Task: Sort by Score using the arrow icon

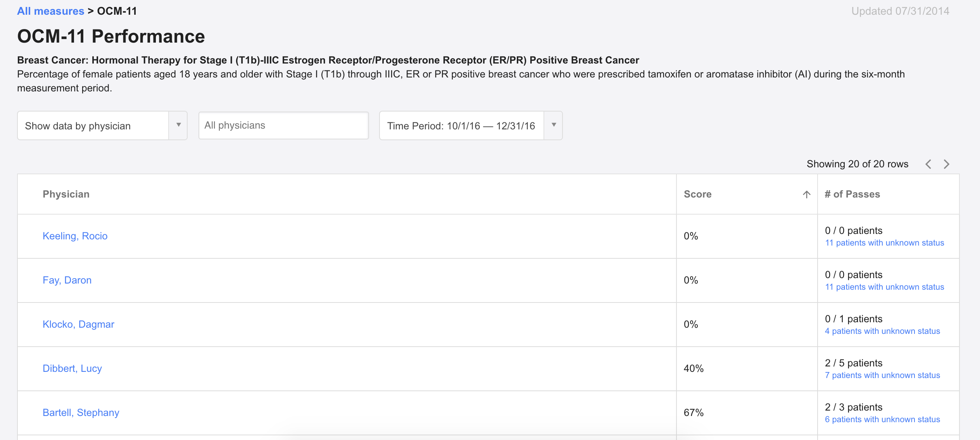Action: pyautogui.click(x=807, y=194)
